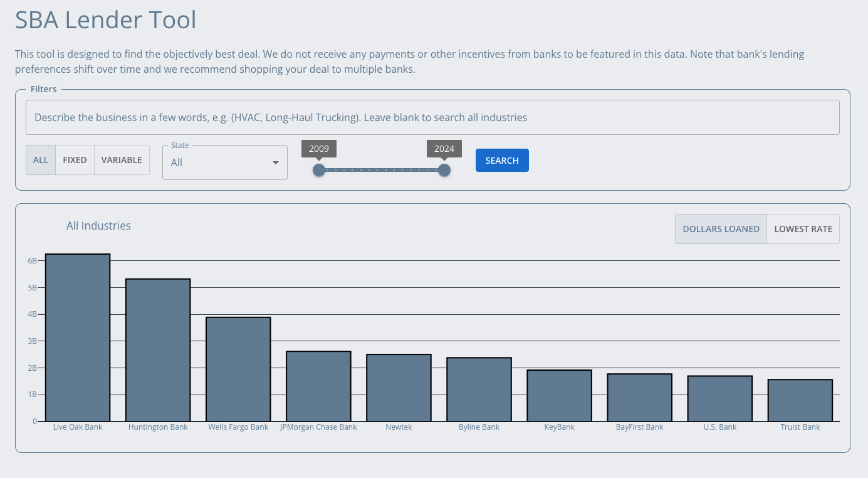Click the Live Oak Bank bar

(x=78, y=337)
